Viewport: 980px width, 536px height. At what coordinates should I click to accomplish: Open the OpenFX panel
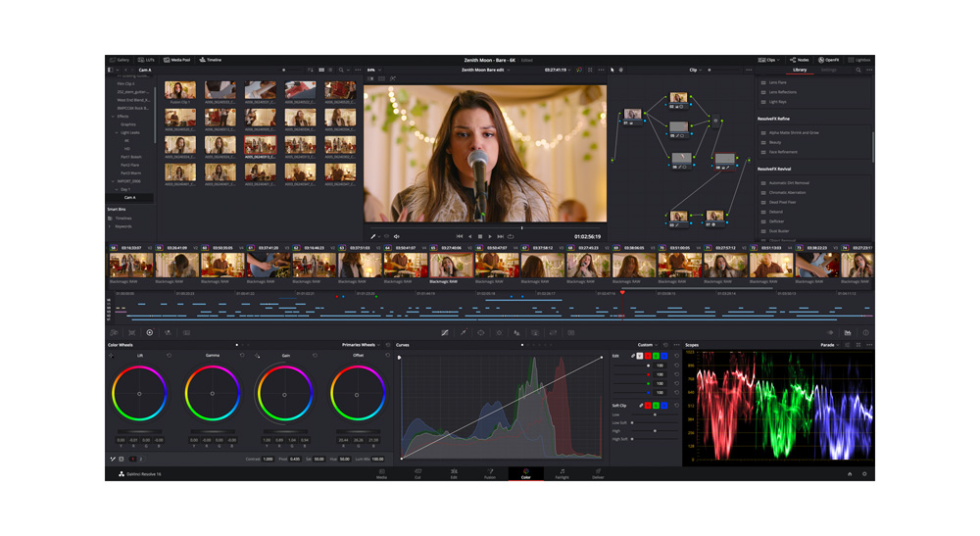click(829, 60)
